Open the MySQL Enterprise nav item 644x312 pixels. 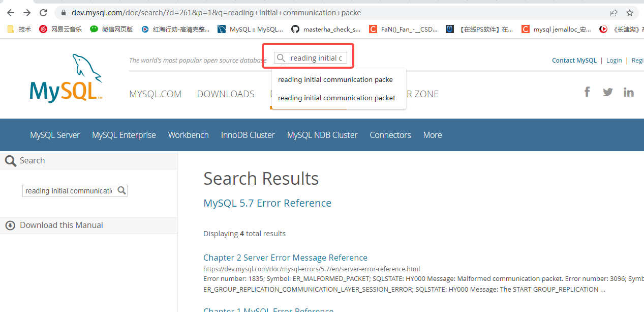point(124,135)
